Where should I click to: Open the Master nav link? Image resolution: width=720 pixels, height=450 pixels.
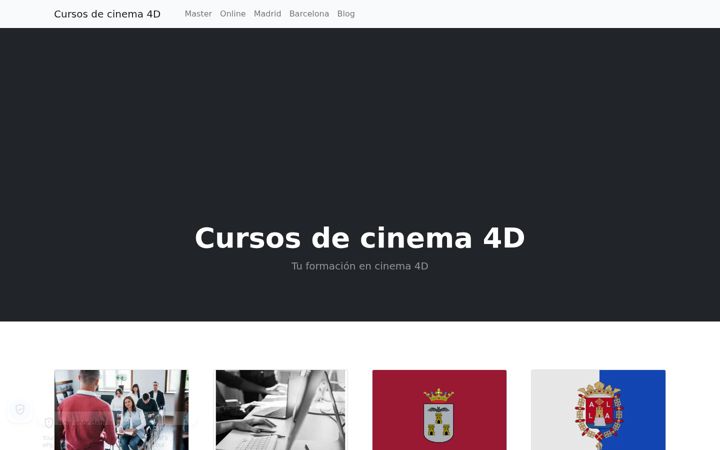[198, 14]
